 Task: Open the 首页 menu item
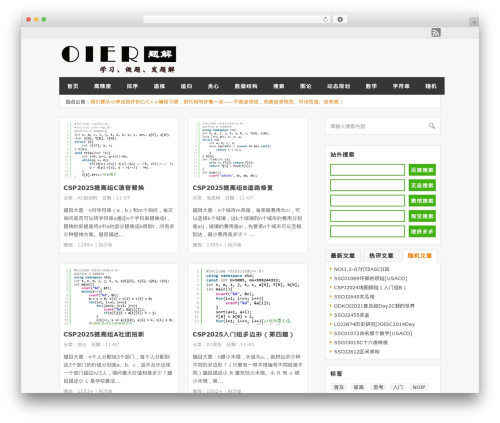[x=73, y=86]
